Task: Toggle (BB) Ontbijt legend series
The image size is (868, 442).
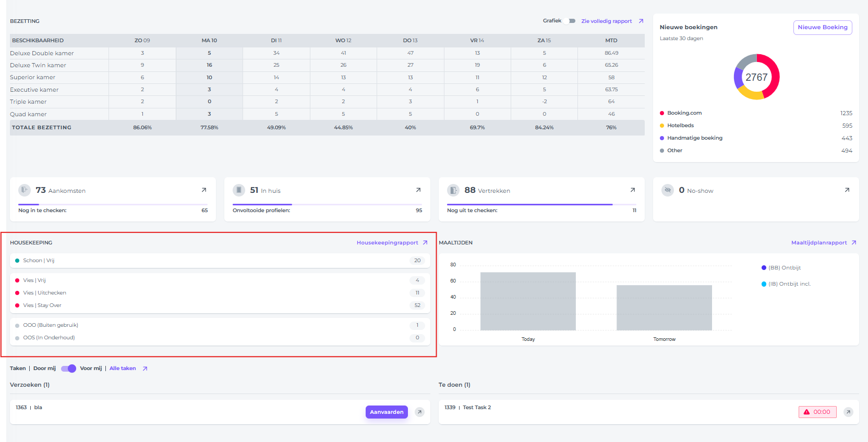Action: point(781,268)
